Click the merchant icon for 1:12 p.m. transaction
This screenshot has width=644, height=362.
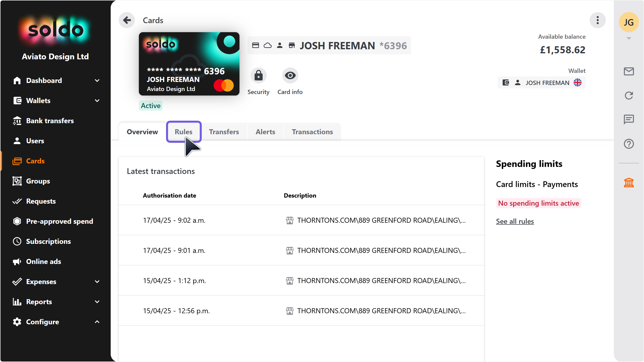pyautogui.click(x=290, y=281)
